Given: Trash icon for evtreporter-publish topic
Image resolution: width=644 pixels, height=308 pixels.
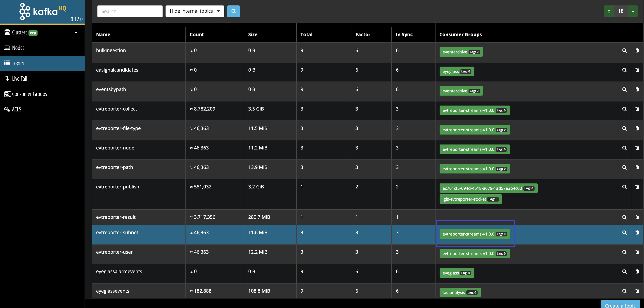Looking at the screenshot, I should tap(637, 187).
